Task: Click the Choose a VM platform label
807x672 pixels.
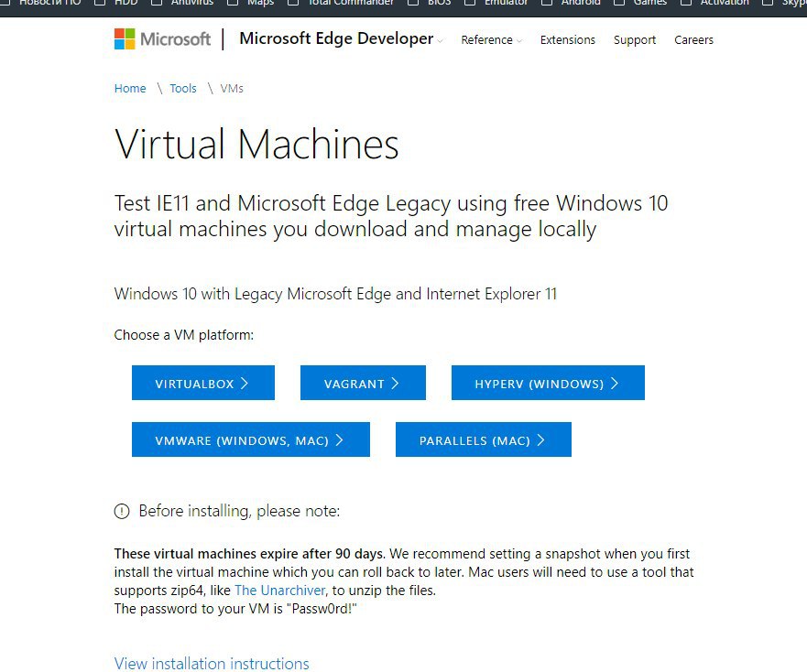Action: click(184, 335)
